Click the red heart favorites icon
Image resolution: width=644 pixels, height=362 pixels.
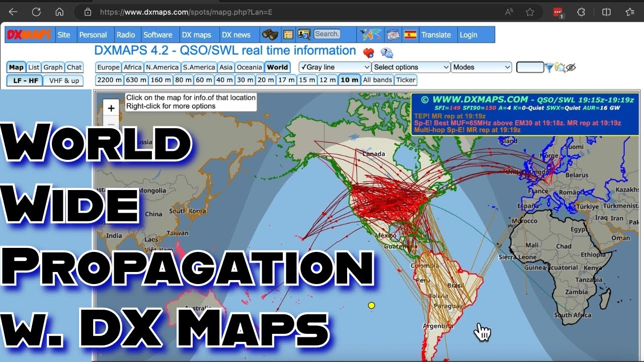(369, 52)
